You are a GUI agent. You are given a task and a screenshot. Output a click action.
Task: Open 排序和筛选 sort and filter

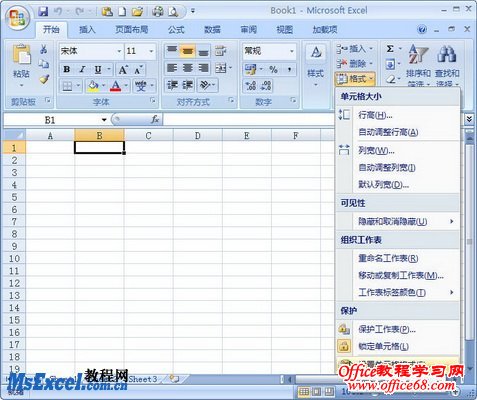pyautogui.click(x=418, y=65)
